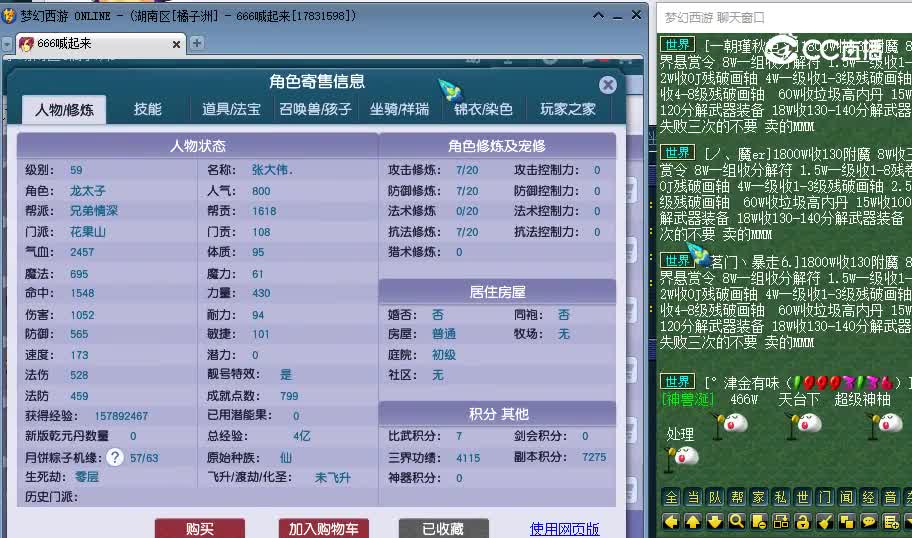Open the 使用网页版 link
Screen dimensions: 912x538
(564, 528)
